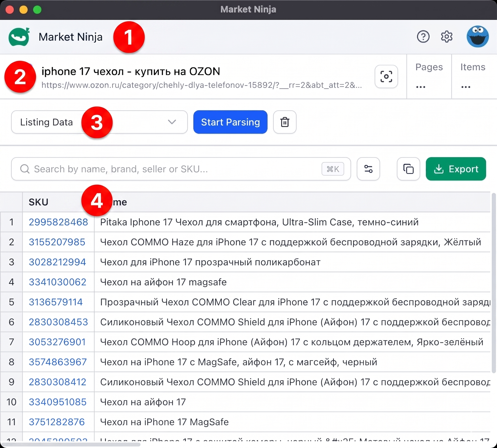
Task: Click the search magnifier icon
Action: (25, 169)
